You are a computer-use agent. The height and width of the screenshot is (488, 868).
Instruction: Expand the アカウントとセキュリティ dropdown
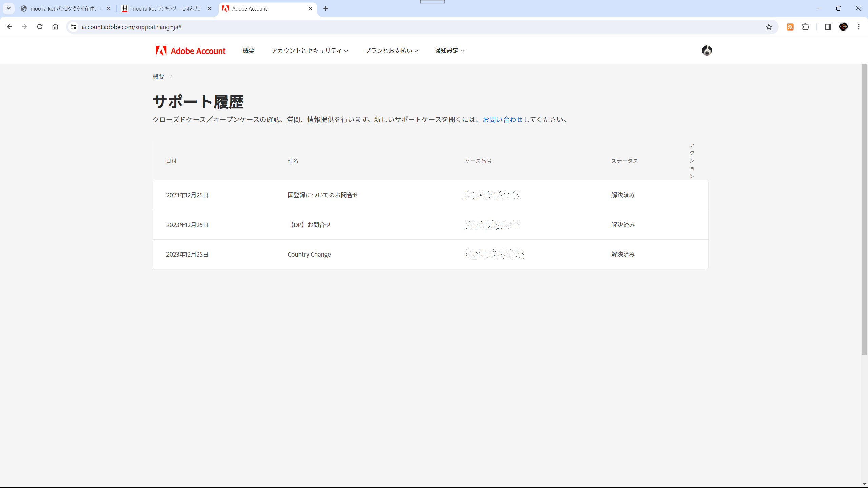click(x=310, y=51)
